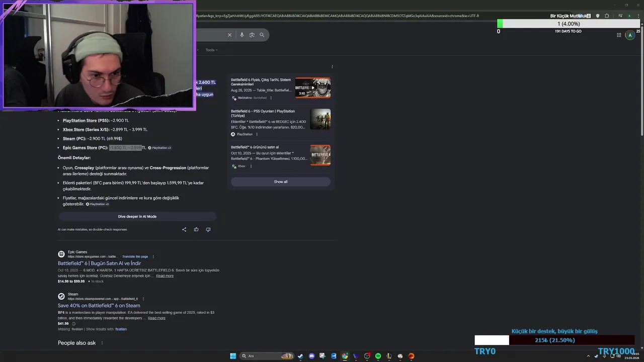The height and width of the screenshot is (362, 644).
Task: Clear the Google search box text
Action: point(229,35)
